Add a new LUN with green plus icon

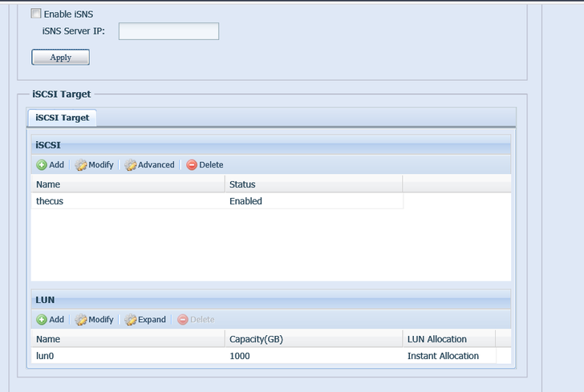click(x=42, y=320)
